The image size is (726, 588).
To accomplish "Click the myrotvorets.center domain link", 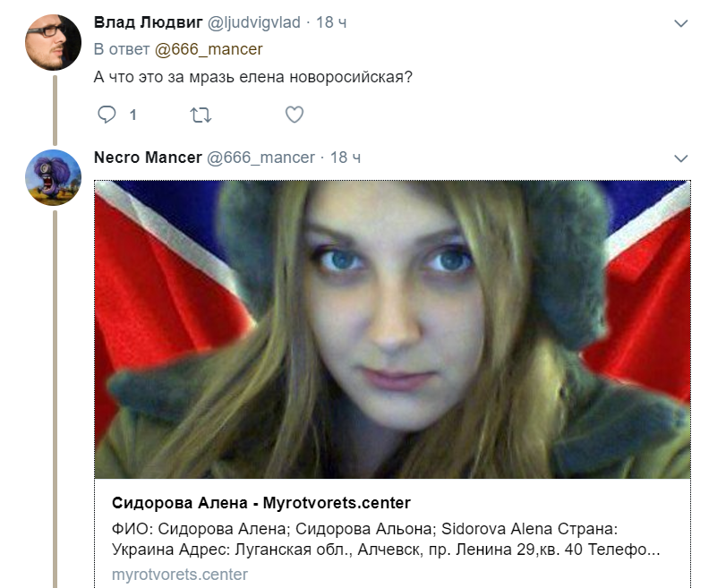I will pos(180,575).
